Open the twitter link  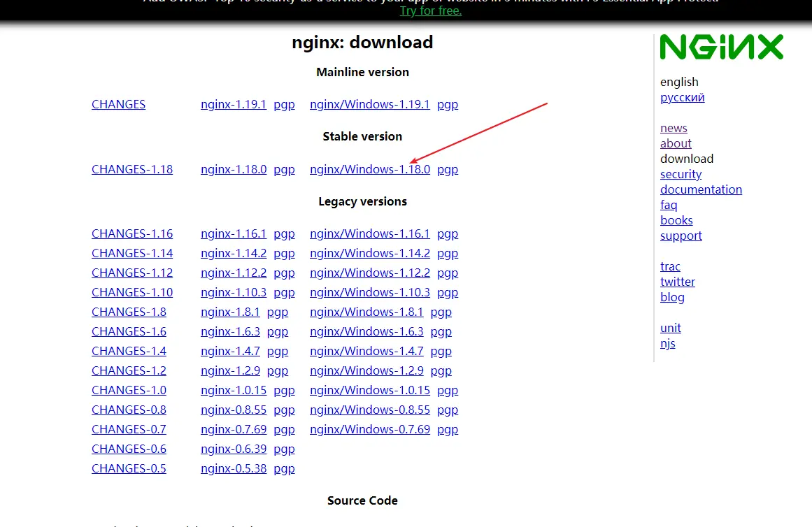(x=677, y=282)
